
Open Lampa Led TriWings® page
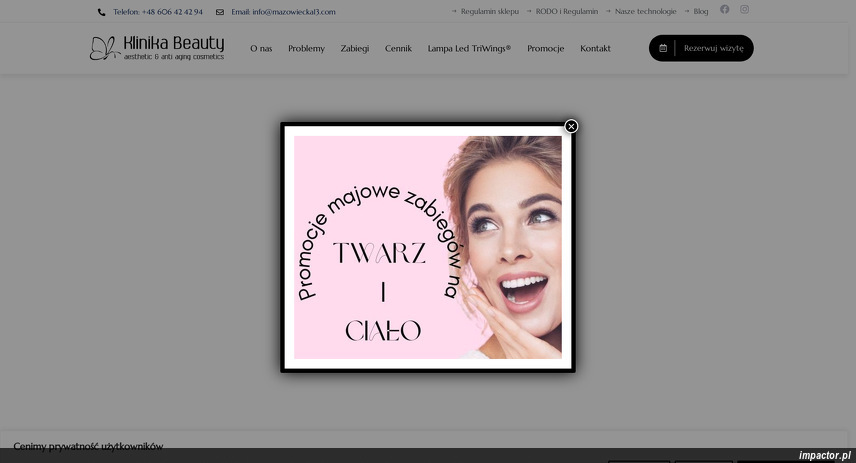469,48
